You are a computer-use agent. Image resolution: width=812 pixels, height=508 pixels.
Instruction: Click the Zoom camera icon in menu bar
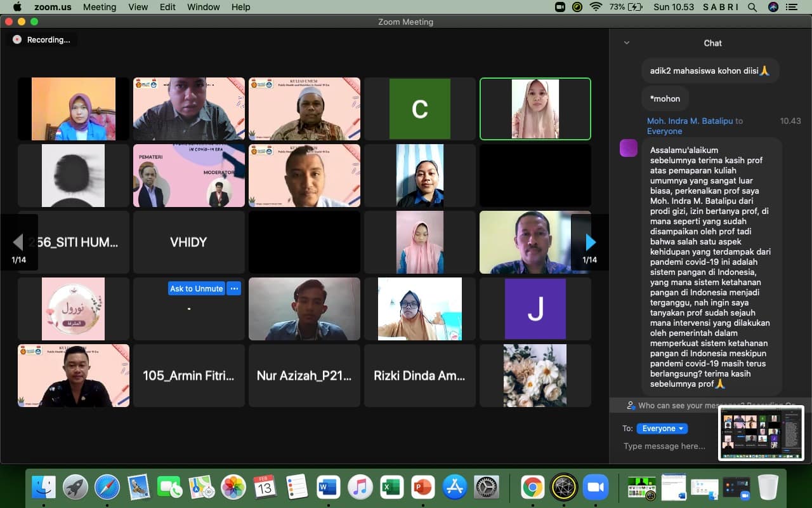[x=560, y=7]
